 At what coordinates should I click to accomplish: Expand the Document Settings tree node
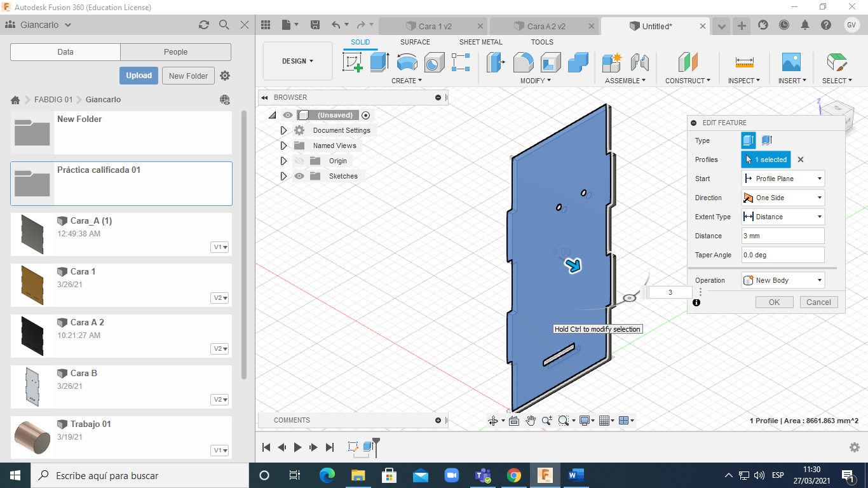click(283, 130)
